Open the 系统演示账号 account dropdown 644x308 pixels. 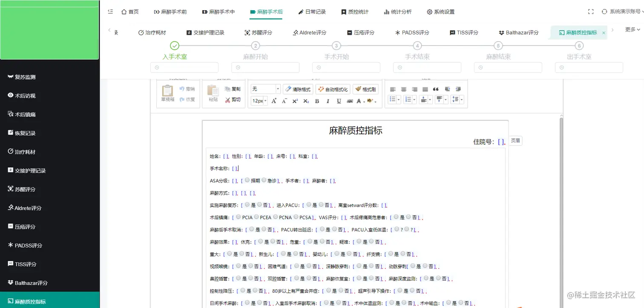pyautogui.click(x=627, y=12)
